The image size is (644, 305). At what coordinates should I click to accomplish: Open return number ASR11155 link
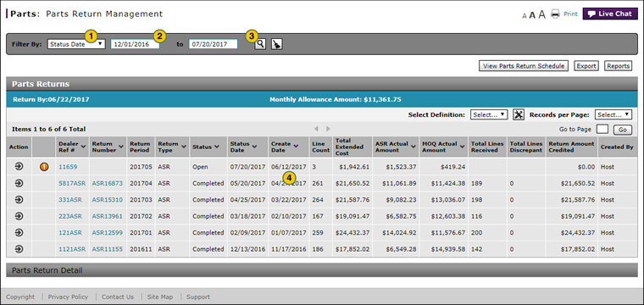coord(108,249)
